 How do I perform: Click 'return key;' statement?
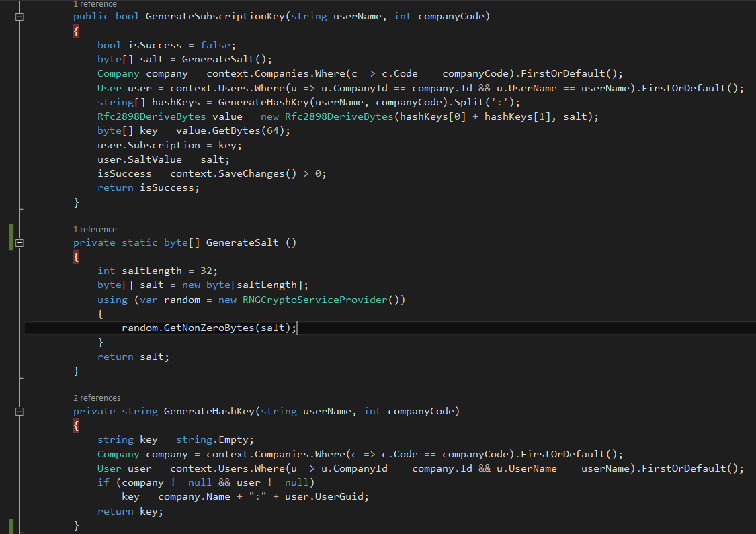[130, 511]
